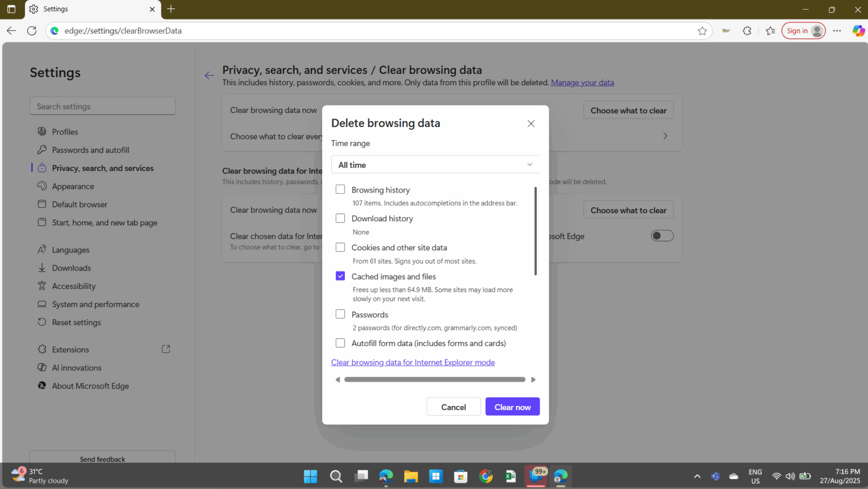868x489 pixels.
Task: Open Downloads settings section
Action: (71, 268)
